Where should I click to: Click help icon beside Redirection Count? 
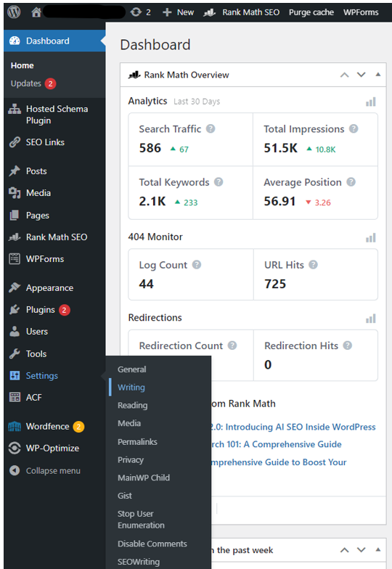point(232,345)
